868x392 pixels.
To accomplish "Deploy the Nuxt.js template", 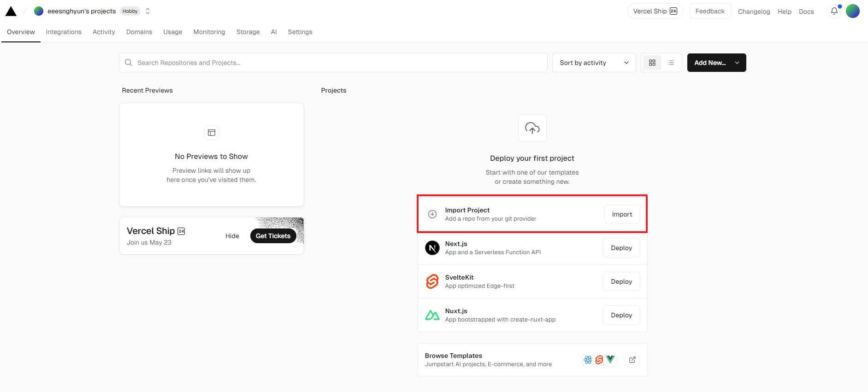I will 621,315.
